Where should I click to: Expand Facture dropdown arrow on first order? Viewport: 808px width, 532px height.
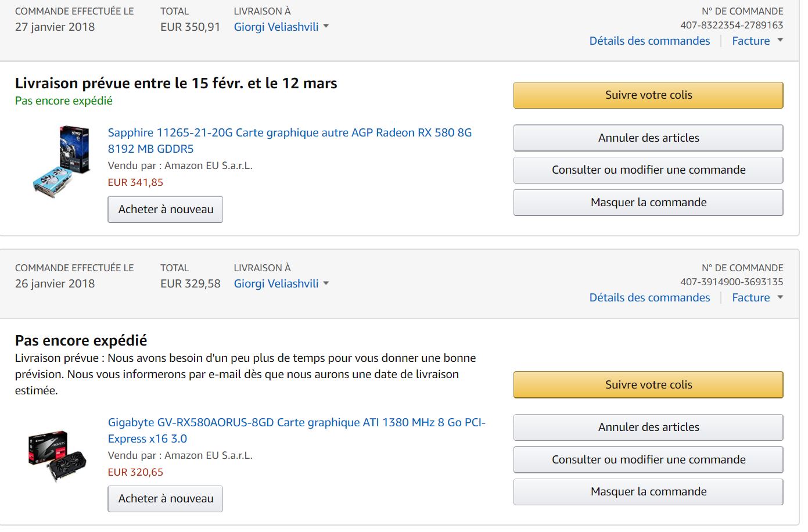click(x=780, y=40)
